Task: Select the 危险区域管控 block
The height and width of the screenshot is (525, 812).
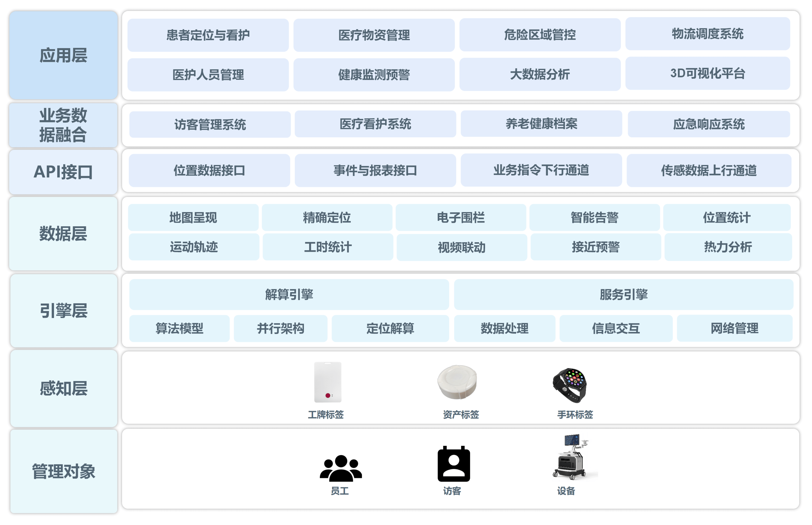Action: click(540, 35)
